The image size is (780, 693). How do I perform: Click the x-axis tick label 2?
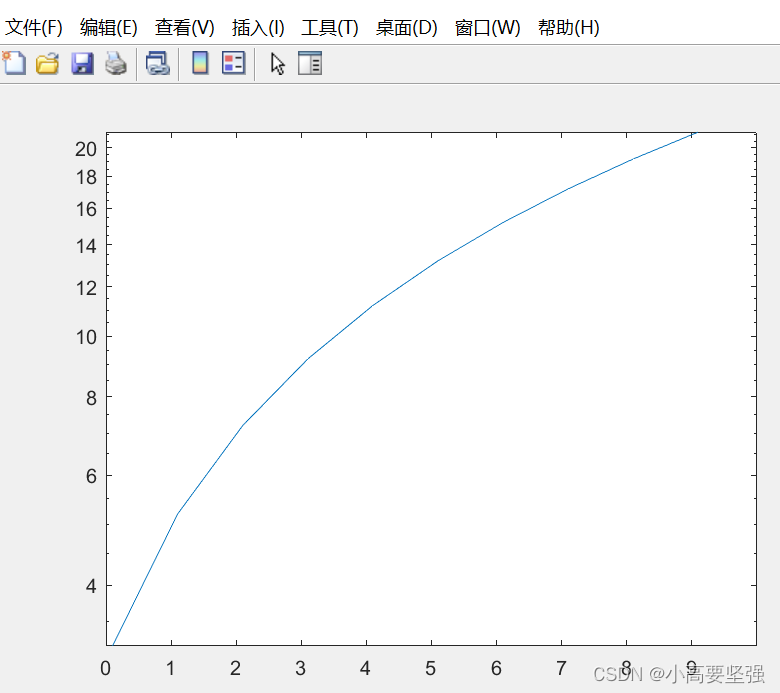[235, 668]
